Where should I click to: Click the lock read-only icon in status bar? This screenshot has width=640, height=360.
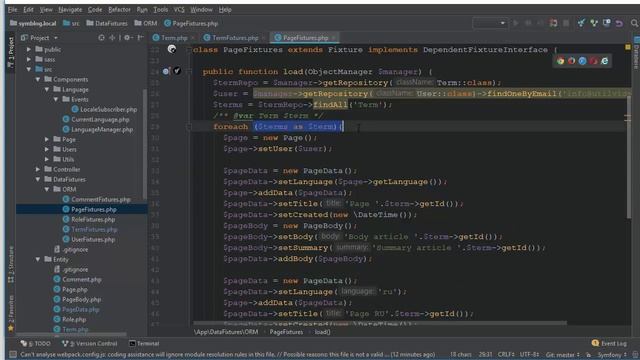click(x=588, y=355)
